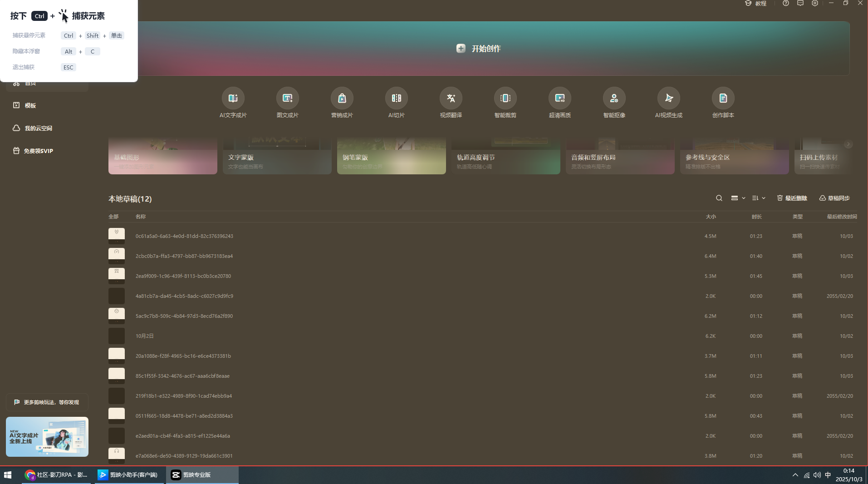Viewport: 868px width, 484px height.
Task: Click the 大小 column header
Action: click(x=711, y=217)
